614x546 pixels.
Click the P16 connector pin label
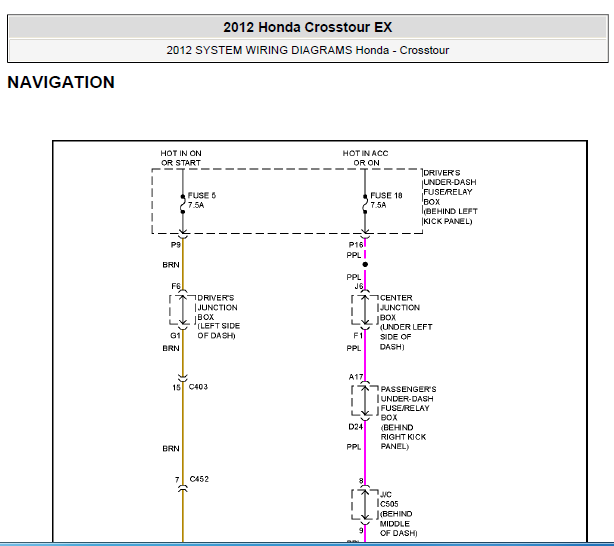click(x=356, y=245)
